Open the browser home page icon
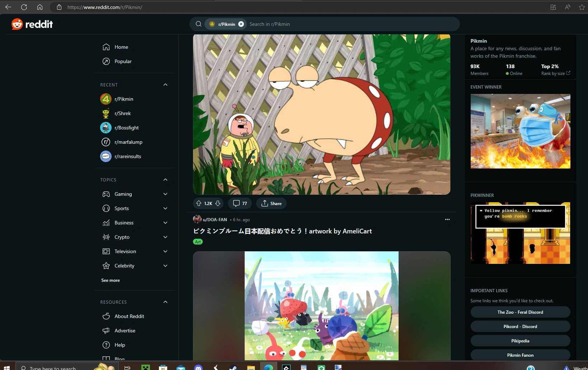588x370 pixels. tap(40, 7)
